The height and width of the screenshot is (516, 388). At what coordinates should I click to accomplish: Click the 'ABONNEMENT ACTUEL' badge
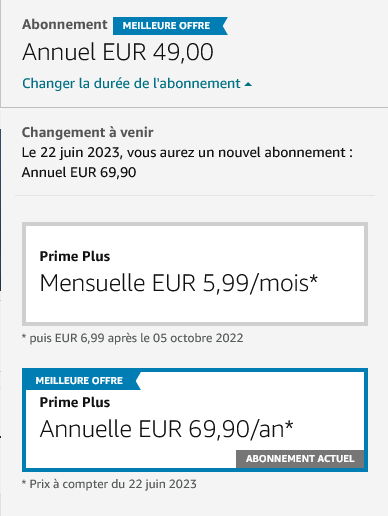coord(300,459)
